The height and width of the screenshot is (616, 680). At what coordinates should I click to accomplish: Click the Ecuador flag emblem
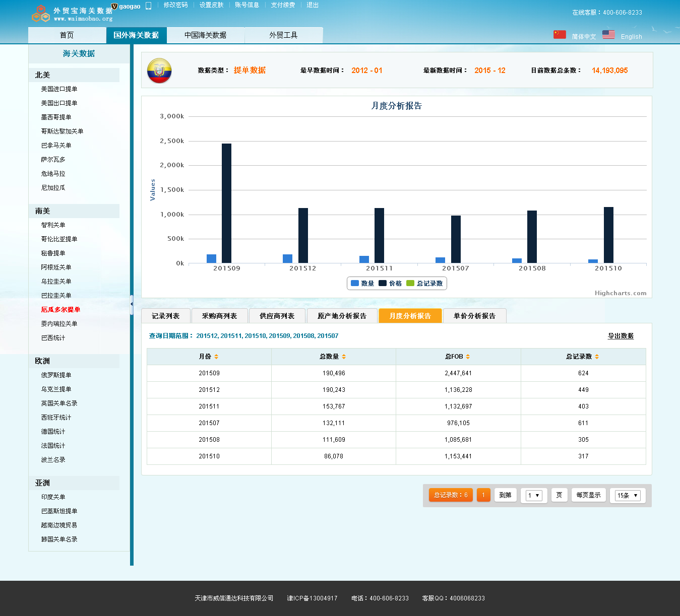(159, 71)
